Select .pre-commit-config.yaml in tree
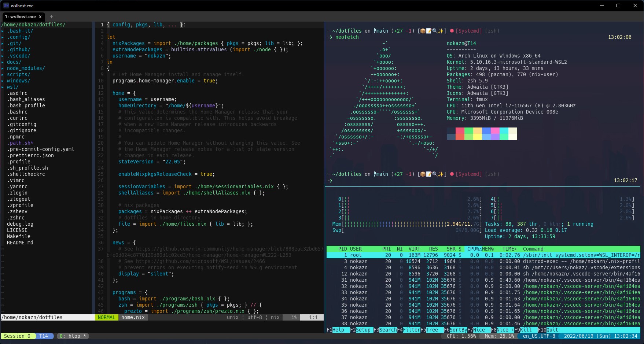The image size is (644, 344). click(x=41, y=149)
